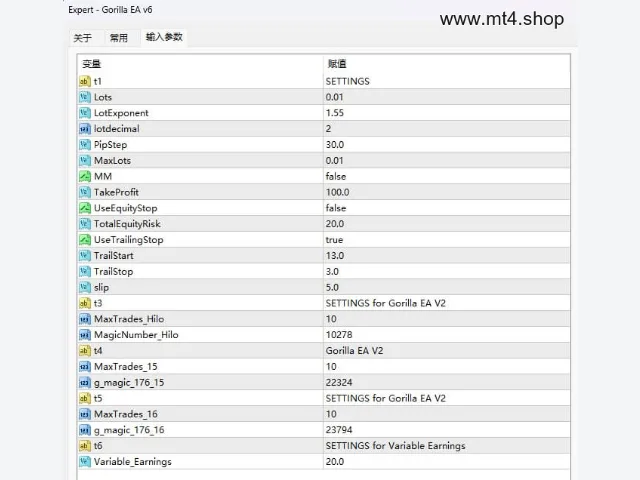Select the t3 value cell

[x=447, y=303]
